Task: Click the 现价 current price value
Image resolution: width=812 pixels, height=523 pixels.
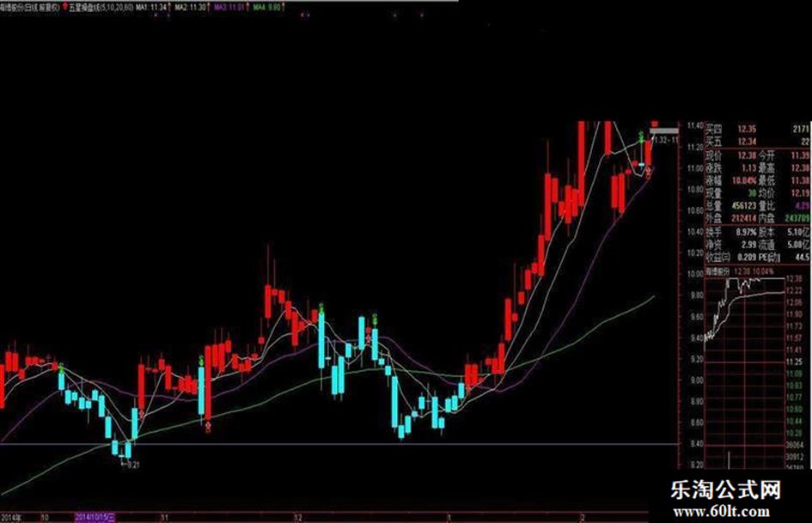Action: [x=747, y=155]
